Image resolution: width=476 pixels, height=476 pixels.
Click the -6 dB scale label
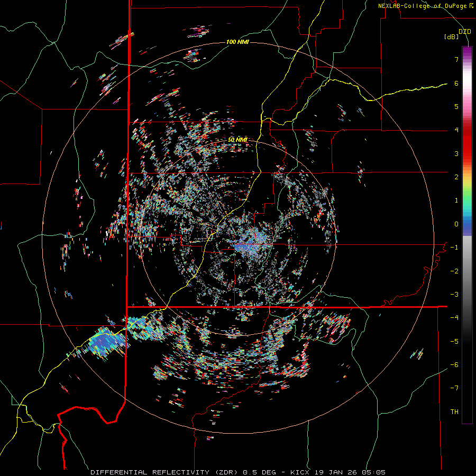(x=454, y=365)
